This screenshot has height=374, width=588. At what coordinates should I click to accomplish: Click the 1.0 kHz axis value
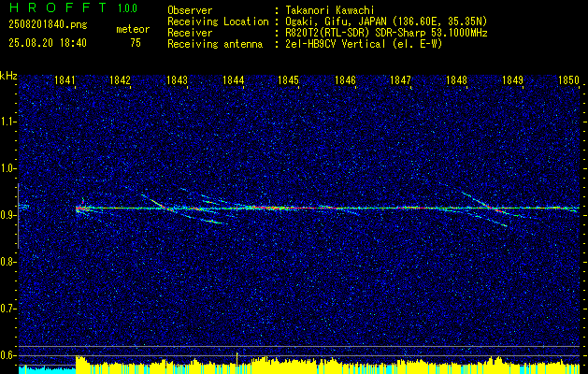(8, 168)
